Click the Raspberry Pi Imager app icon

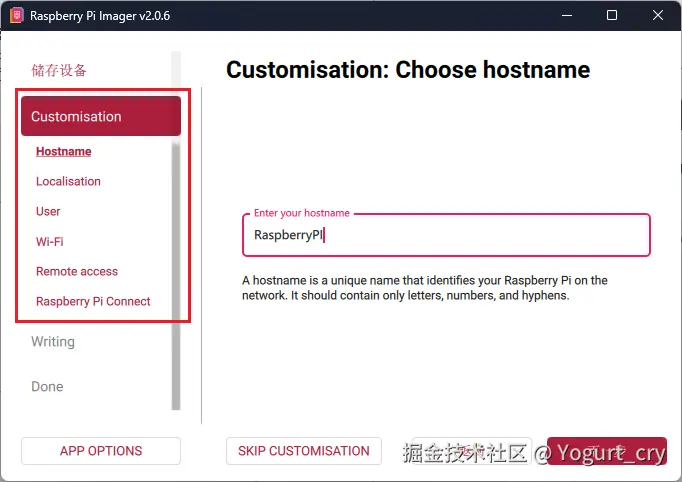(17, 16)
